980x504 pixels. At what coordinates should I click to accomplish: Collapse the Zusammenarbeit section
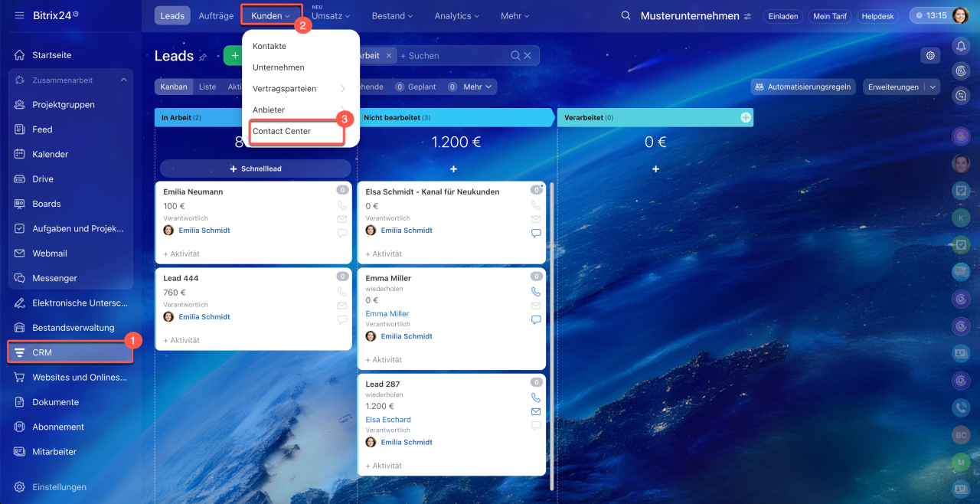[x=123, y=80]
